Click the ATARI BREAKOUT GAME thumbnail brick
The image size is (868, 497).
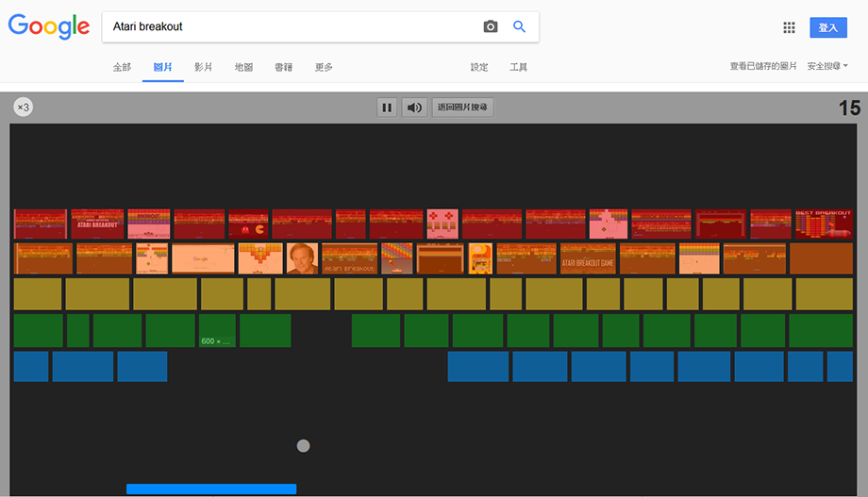[588, 258]
